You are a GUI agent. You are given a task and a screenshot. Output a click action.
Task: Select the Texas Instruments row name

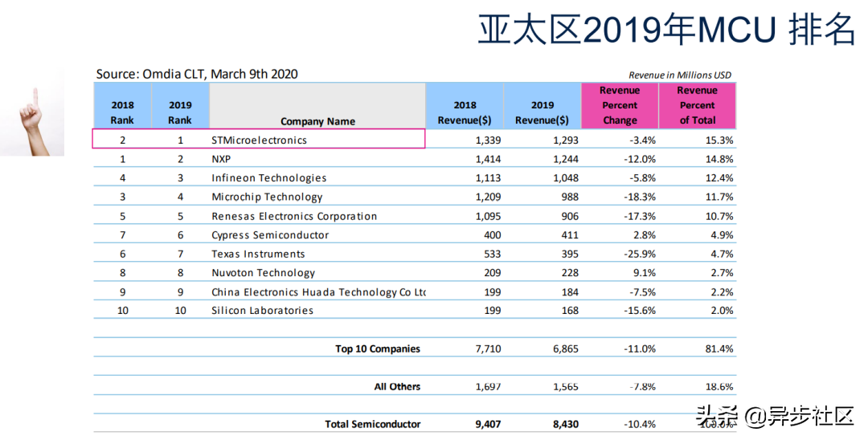[x=258, y=255]
